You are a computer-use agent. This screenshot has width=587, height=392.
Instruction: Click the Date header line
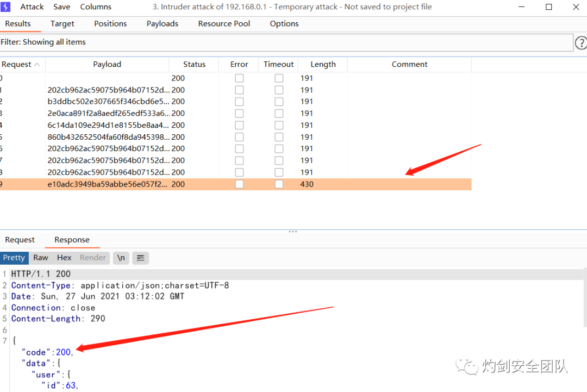(x=98, y=296)
